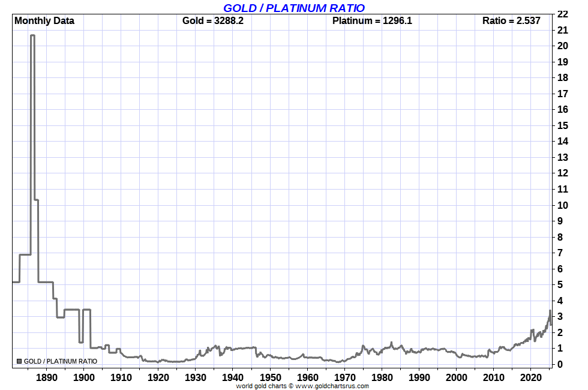Click the single-digit y-axis label 3
588x390 pixels.
pyautogui.click(x=560, y=317)
